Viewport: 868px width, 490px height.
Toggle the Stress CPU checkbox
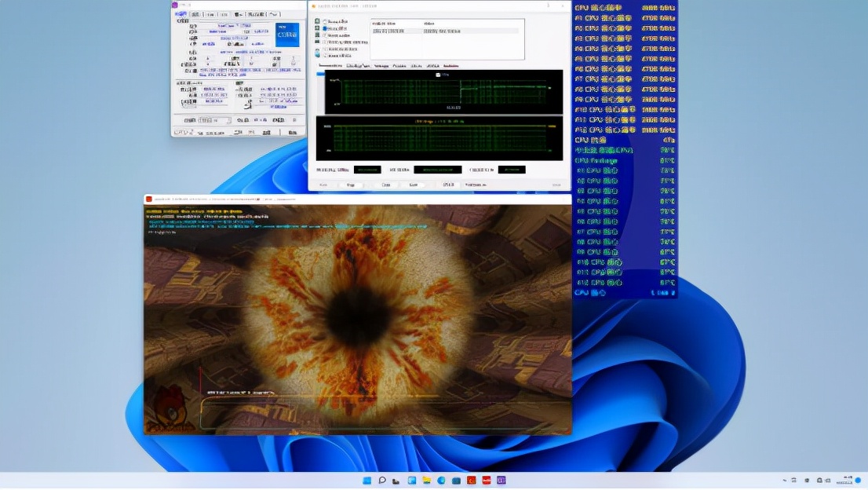click(x=325, y=21)
